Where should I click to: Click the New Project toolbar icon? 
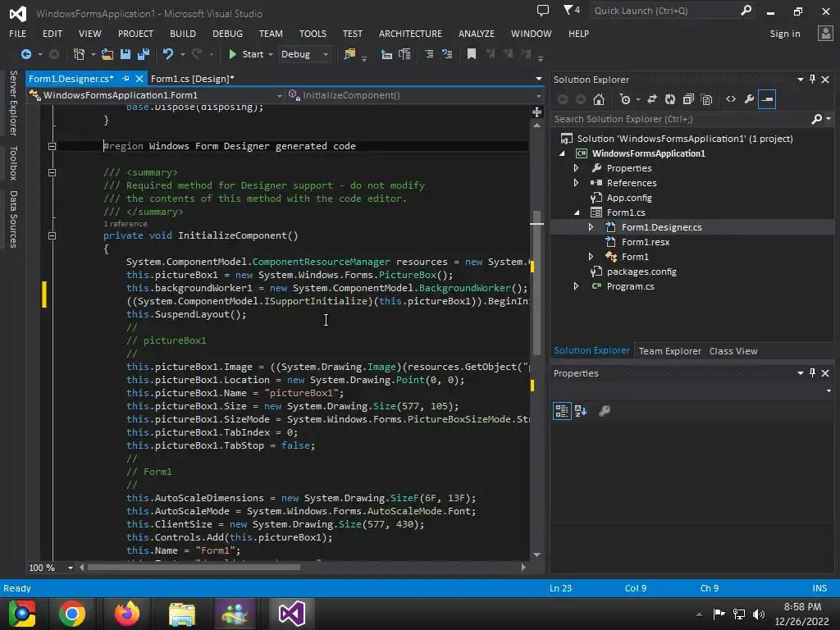pos(79,54)
